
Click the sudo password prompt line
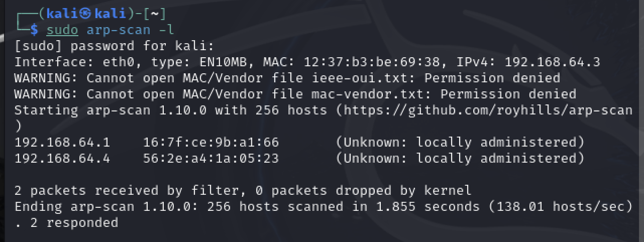115,46
